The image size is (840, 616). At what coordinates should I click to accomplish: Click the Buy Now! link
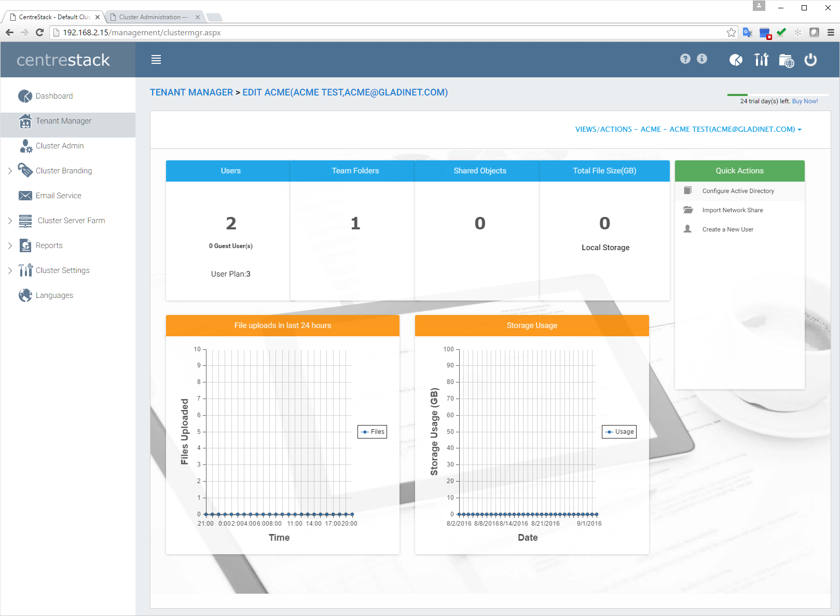805,101
